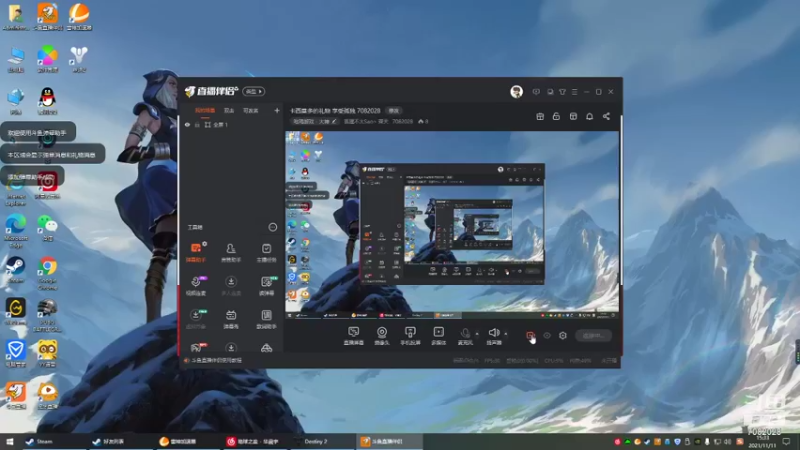Click the edit button beside room title
The height and width of the screenshot is (450, 800).
click(x=393, y=110)
